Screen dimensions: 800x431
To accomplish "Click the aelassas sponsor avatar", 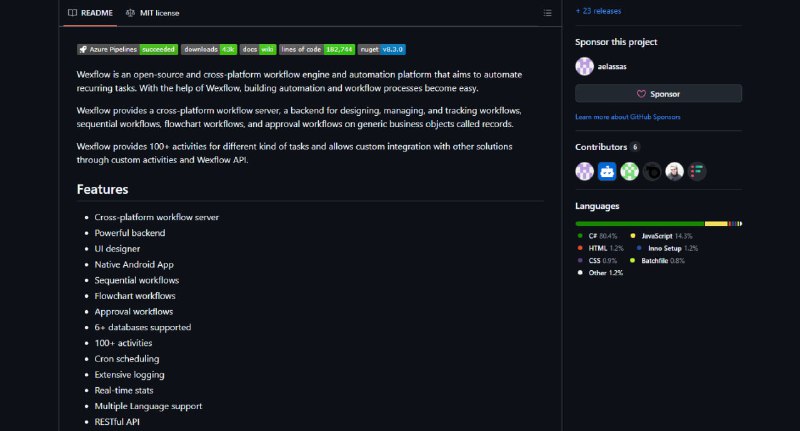I will pyautogui.click(x=585, y=66).
